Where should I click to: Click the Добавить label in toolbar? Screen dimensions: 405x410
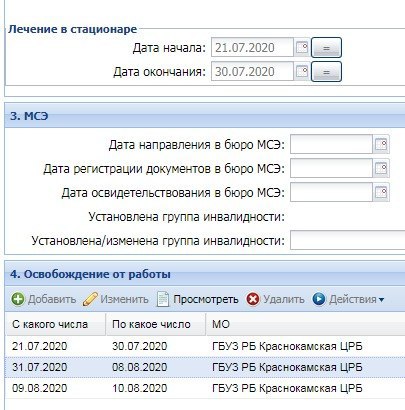(x=52, y=299)
